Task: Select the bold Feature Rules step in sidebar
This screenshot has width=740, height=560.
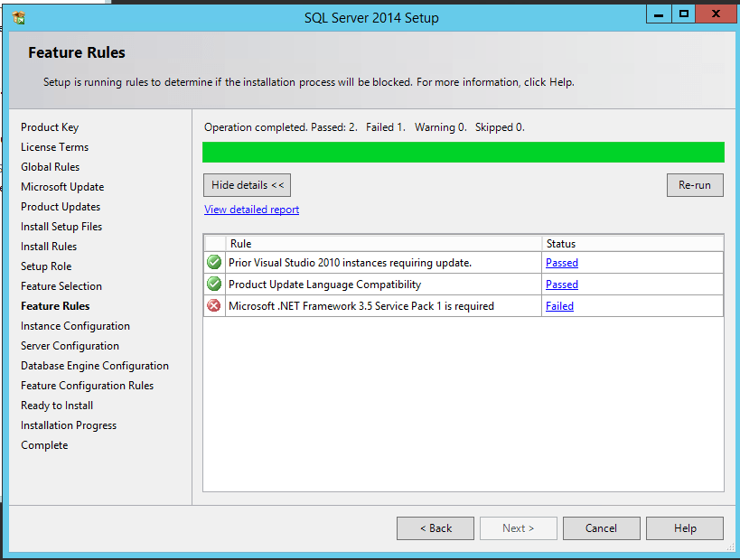Action: [x=55, y=306]
